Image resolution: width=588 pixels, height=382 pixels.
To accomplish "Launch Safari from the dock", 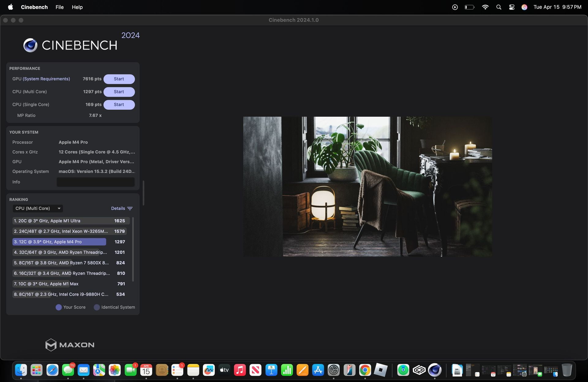I will pos(52,370).
